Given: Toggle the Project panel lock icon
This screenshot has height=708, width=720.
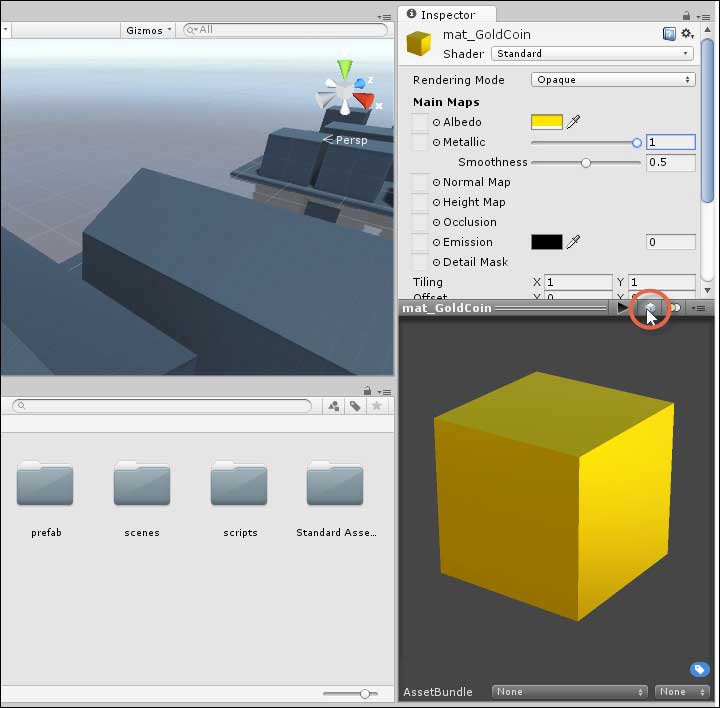Looking at the screenshot, I should (x=368, y=391).
